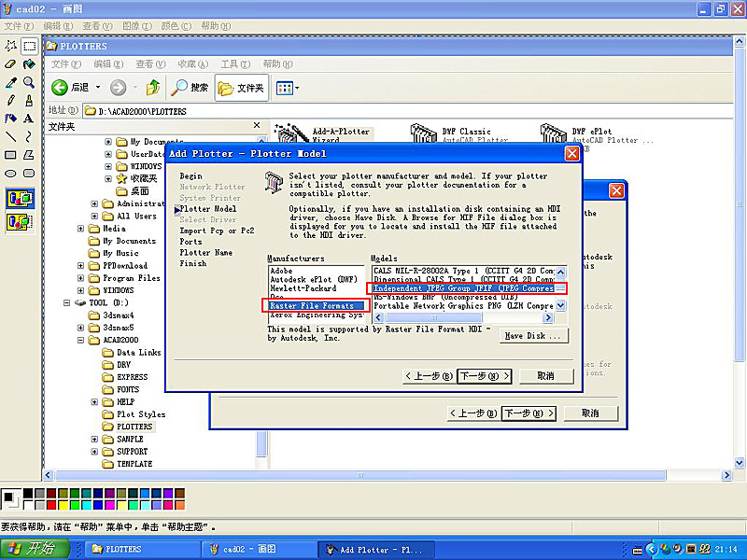
Task: Expand the UserData folder in tree
Action: [x=108, y=154]
